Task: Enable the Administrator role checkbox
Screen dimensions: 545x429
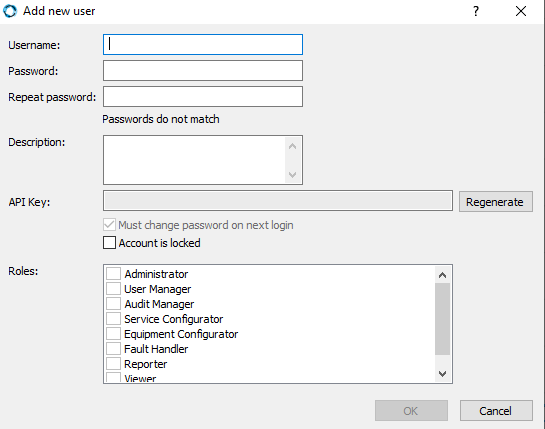Action: click(113, 274)
